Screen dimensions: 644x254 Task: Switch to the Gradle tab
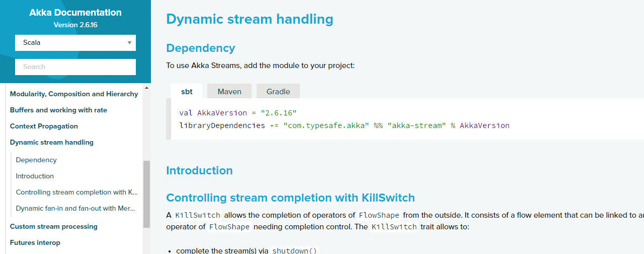[278, 91]
